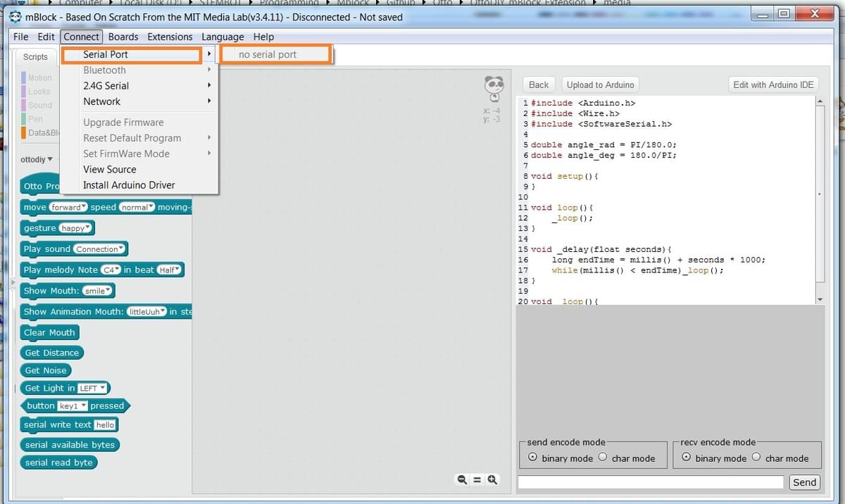Image resolution: width=845 pixels, height=504 pixels.
Task: Select Install Arduino Driver from the Connect menu
Action: click(131, 184)
